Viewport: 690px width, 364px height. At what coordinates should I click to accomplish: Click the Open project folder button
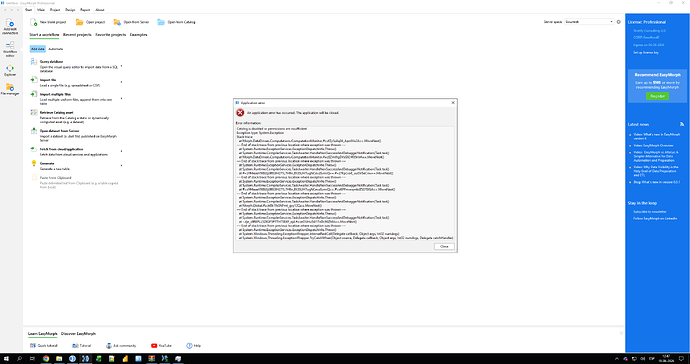[x=90, y=22]
